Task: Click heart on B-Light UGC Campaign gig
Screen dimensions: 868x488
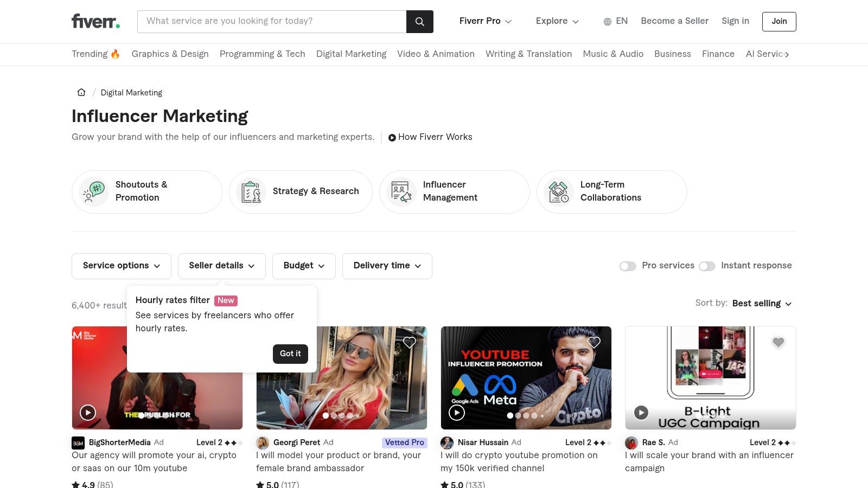Action: [x=778, y=342]
